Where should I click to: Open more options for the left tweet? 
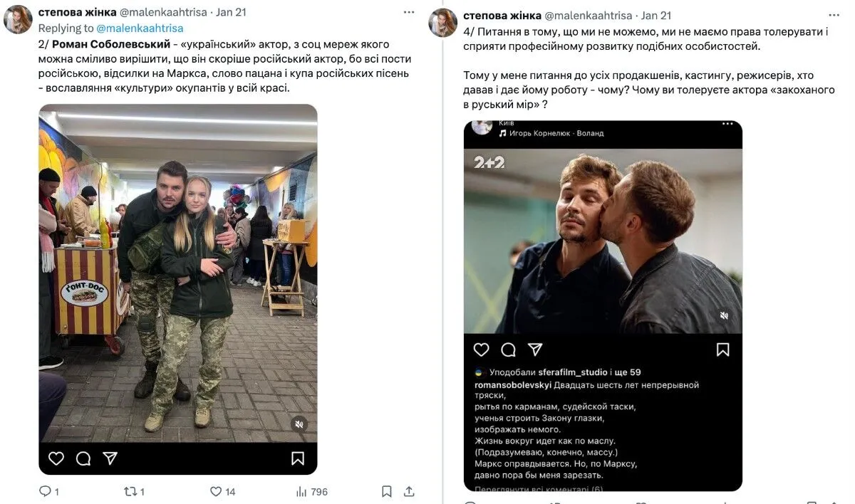[408, 12]
